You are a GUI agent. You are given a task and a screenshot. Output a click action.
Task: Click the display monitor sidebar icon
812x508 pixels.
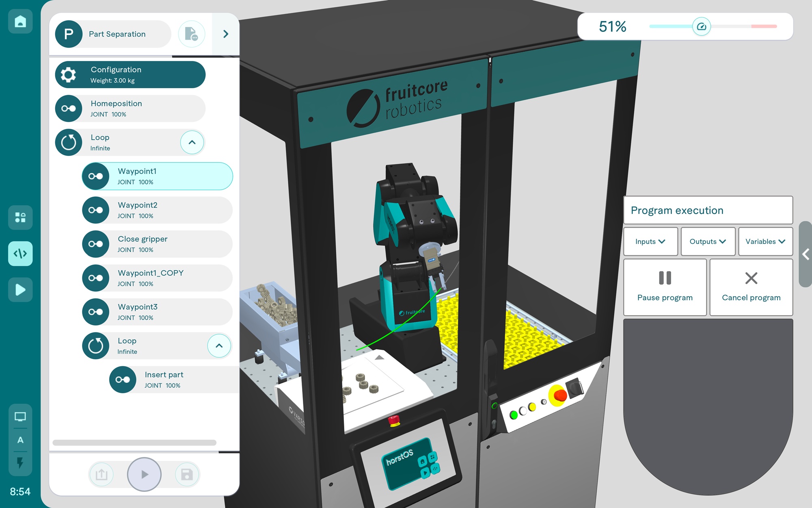(x=20, y=417)
